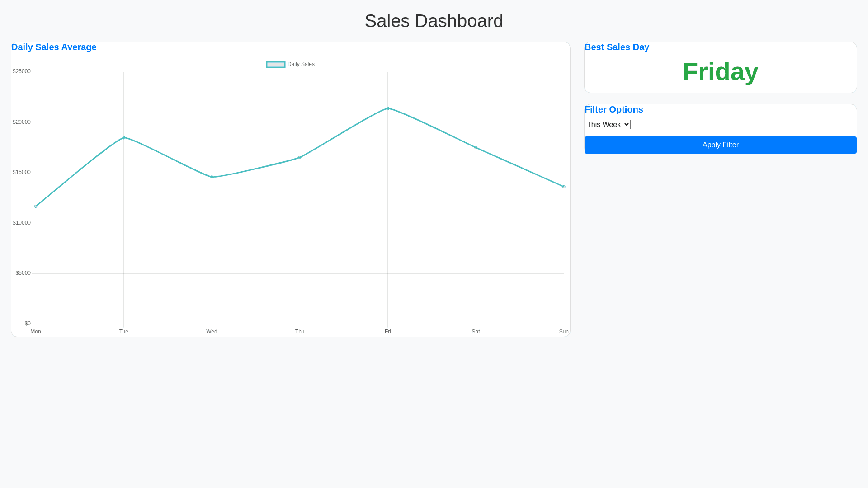The width and height of the screenshot is (868, 488).
Task: Select the Sunday data point
Action: tap(564, 187)
